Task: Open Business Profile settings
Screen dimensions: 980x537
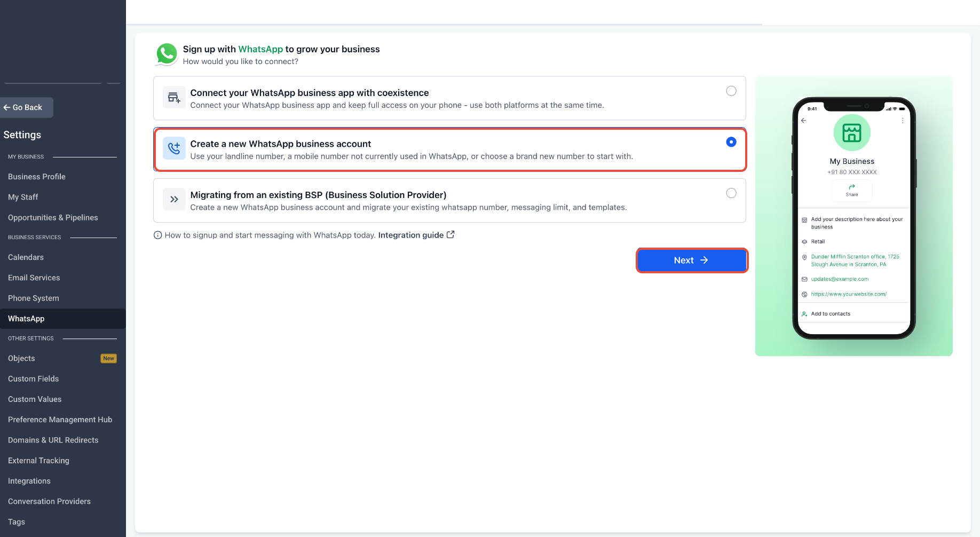Action: [x=37, y=177]
